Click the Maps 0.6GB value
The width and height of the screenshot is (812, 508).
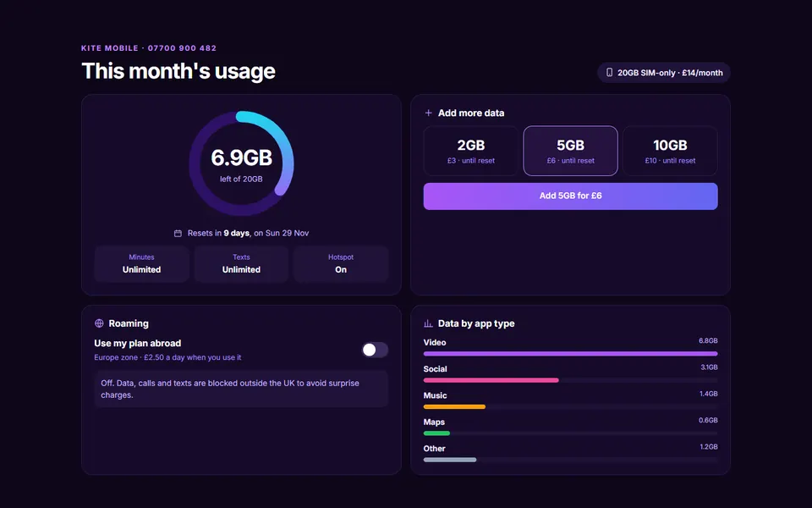708,420
